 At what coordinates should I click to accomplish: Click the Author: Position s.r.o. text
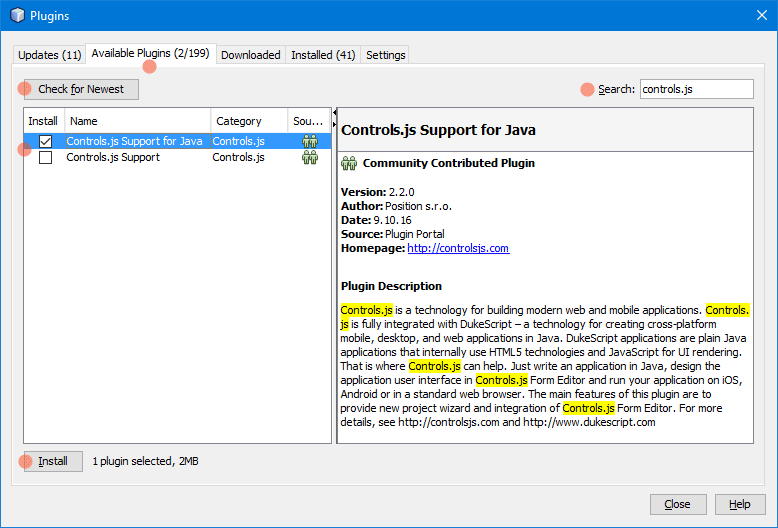click(x=396, y=206)
